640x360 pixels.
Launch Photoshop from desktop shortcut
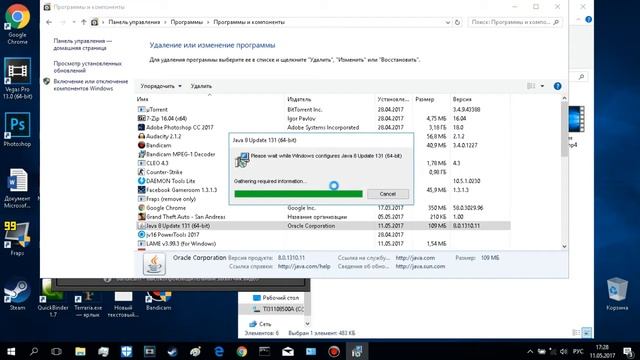pyautogui.click(x=17, y=129)
